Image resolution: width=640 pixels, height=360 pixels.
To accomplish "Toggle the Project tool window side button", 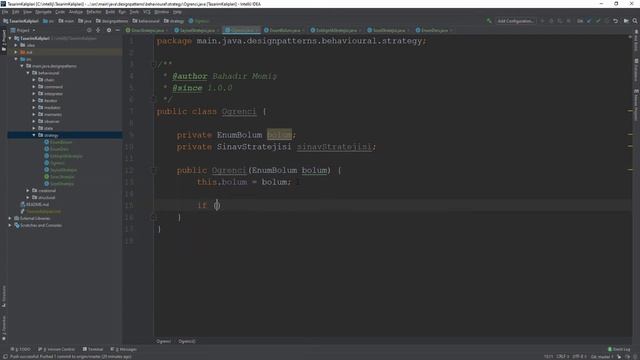I will (x=4, y=41).
